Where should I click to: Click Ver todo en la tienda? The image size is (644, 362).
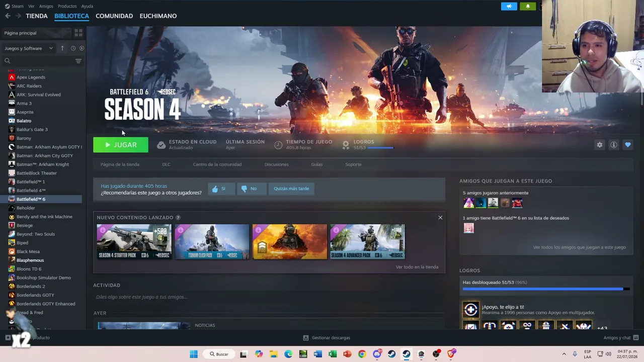point(417,267)
